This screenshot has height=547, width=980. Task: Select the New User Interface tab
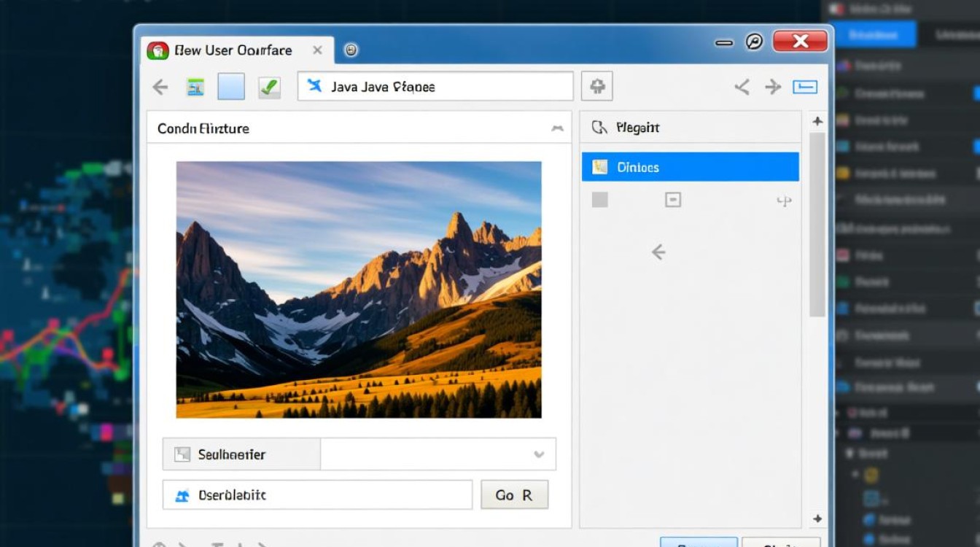[233, 50]
